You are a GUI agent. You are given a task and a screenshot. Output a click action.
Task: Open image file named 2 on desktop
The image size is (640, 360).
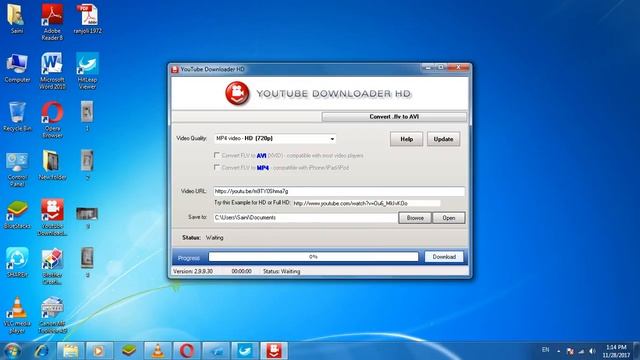(87, 165)
